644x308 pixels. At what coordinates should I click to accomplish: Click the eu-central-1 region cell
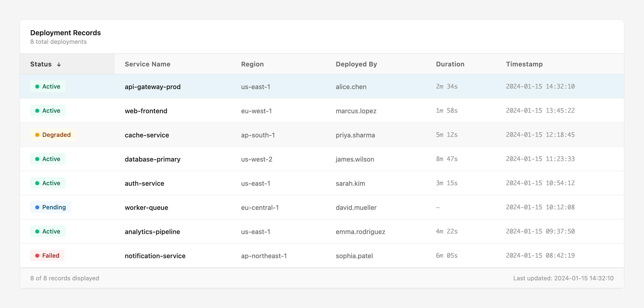[x=260, y=208]
